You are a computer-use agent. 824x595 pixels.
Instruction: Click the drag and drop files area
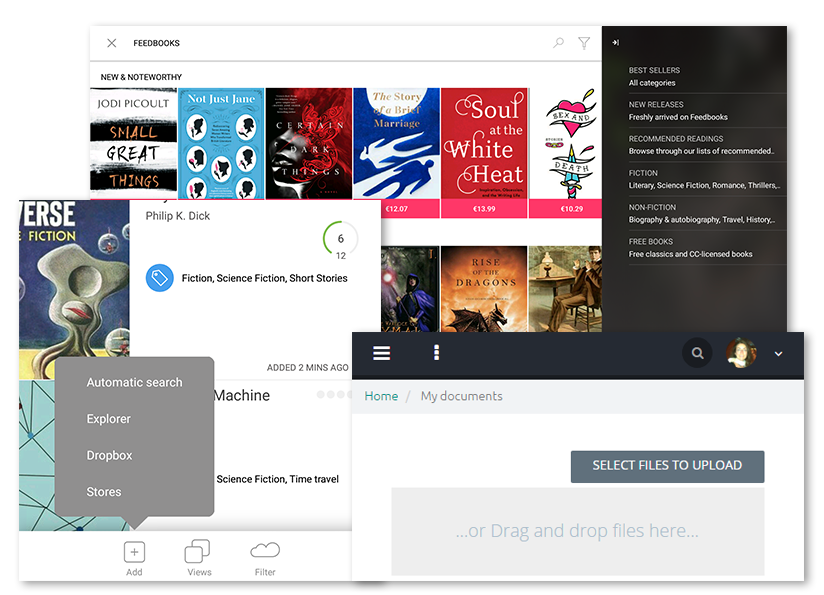(x=578, y=531)
